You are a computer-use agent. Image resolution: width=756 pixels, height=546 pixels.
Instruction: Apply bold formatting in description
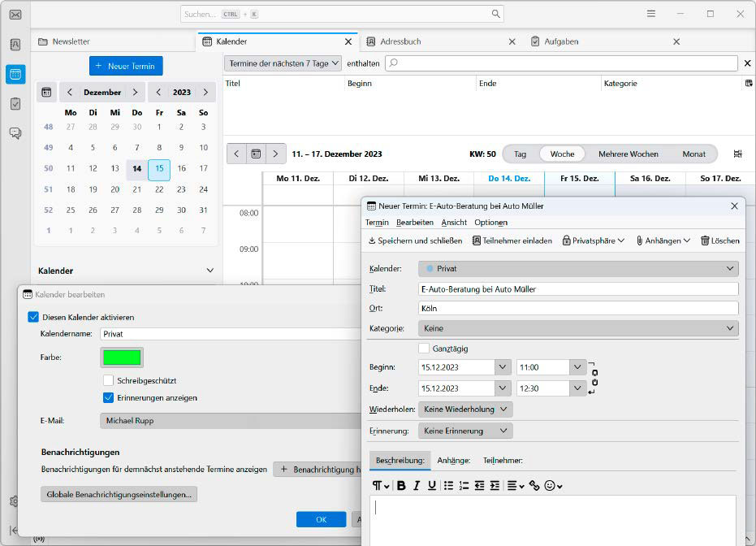pos(401,486)
